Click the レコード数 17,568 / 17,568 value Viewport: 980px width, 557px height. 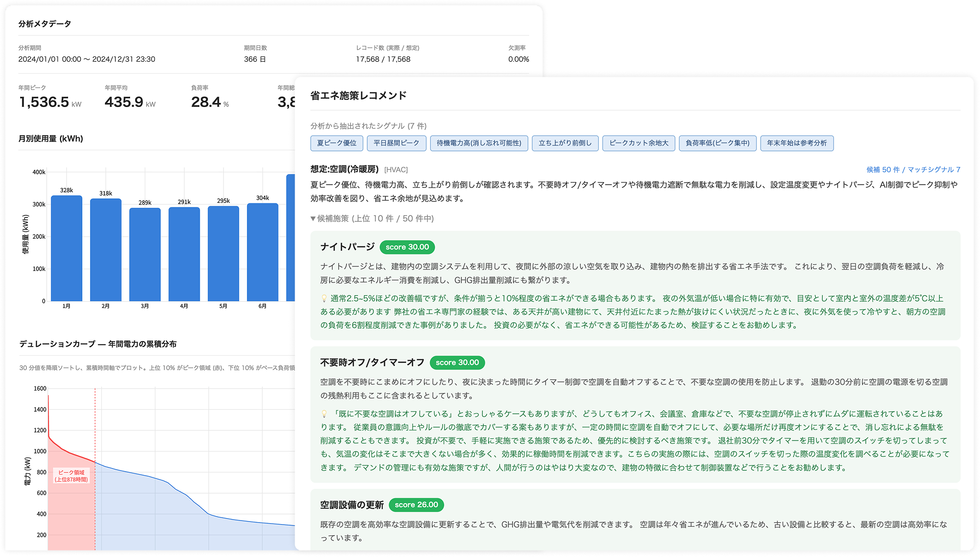[383, 60]
